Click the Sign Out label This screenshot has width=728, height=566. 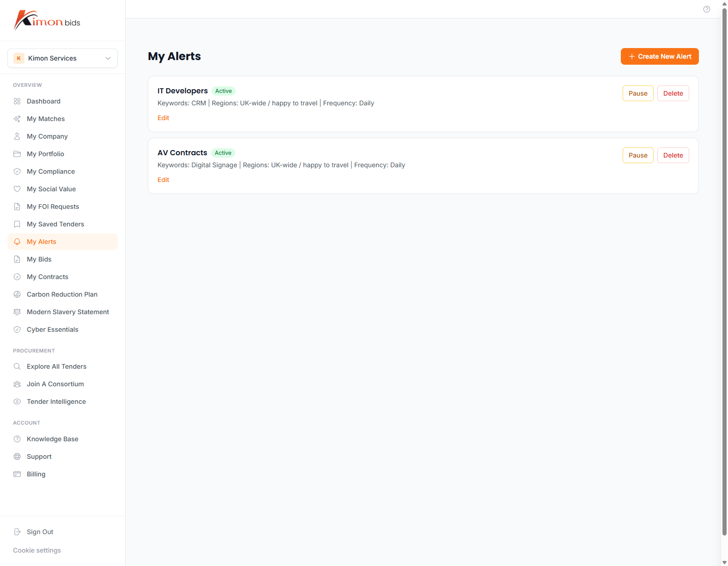[x=40, y=532]
